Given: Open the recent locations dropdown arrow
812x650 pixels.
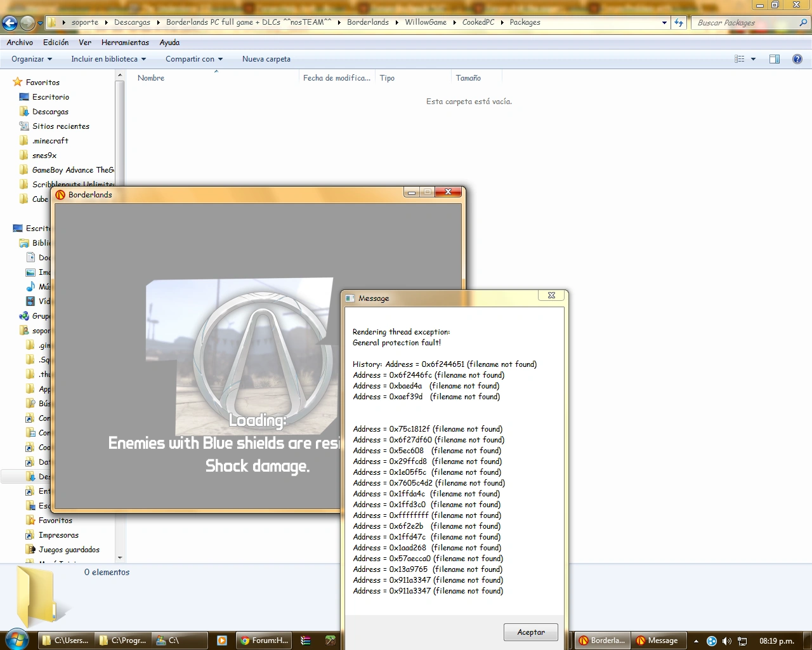Looking at the screenshot, I should click(x=41, y=23).
